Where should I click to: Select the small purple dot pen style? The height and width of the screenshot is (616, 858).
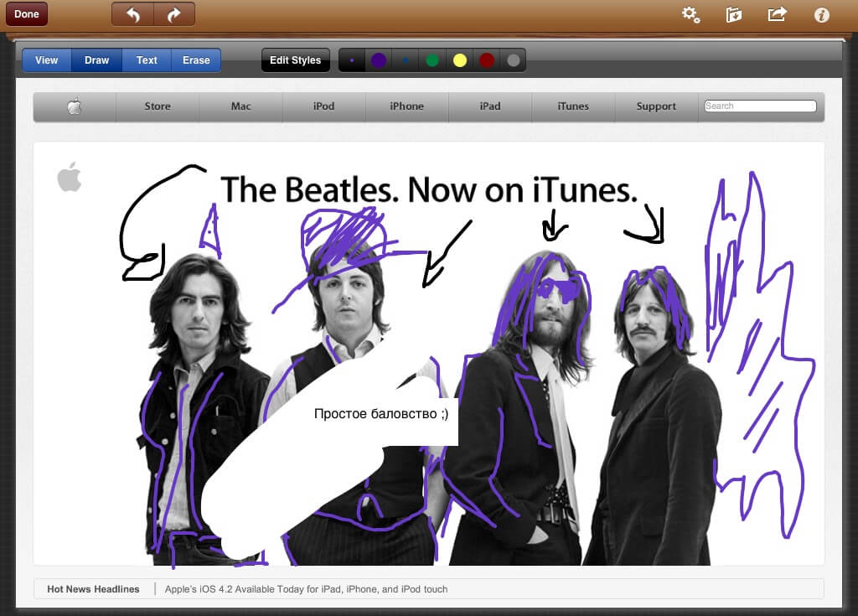(x=352, y=60)
